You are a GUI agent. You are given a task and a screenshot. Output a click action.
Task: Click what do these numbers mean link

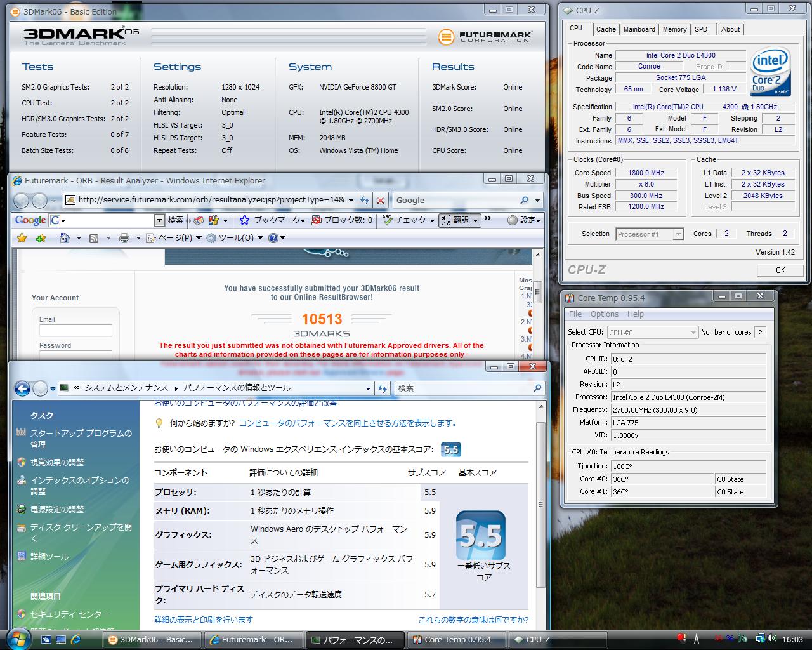(x=473, y=620)
